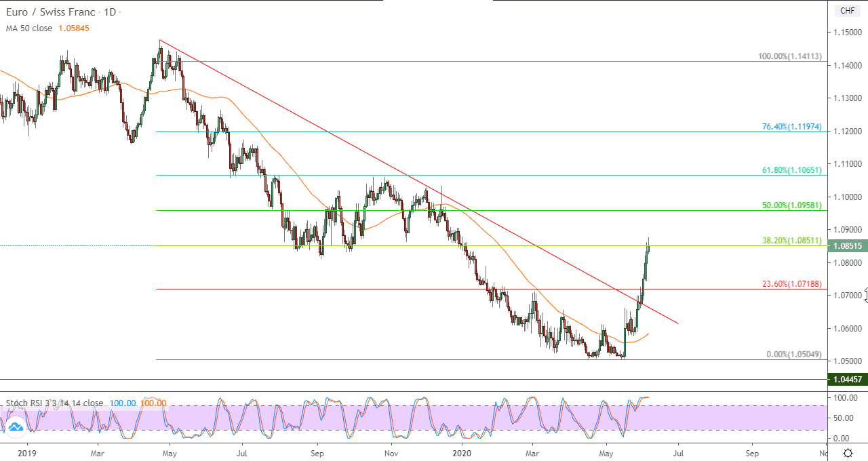This screenshot has width=868, height=461.
Task: Open chart settings gear icon
Action: click(x=848, y=452)
